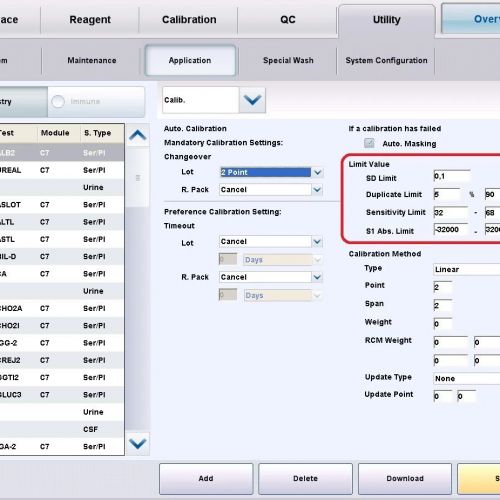Open the Special Wash submenu
The image size is (500, 500).
(288, 60)
